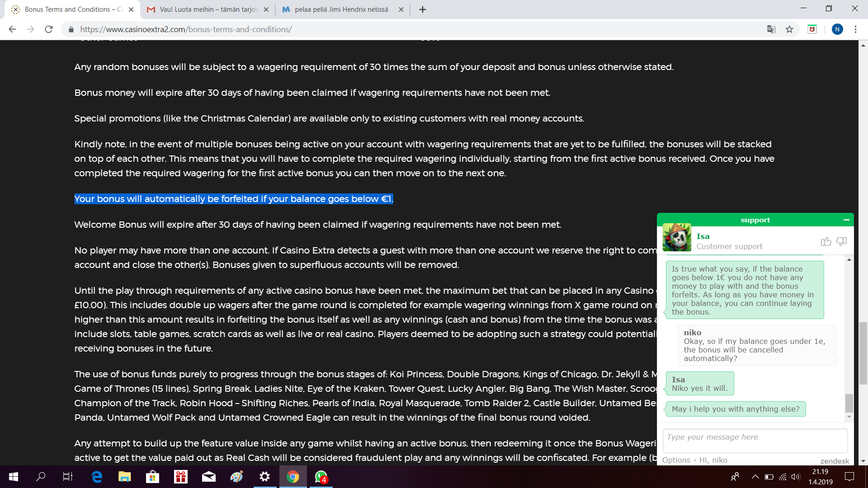Close the Gmail 'Vau! Luota meihin' tab

pos(266,9)
